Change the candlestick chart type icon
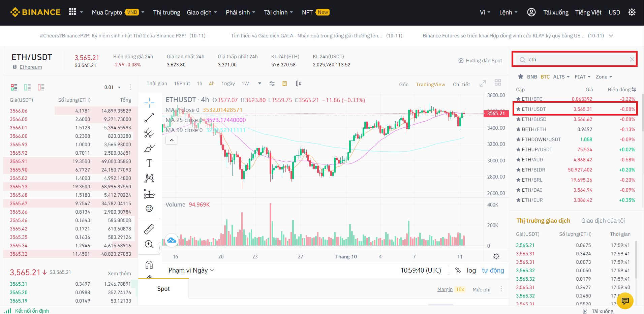644x314 pixels. [x=298, y=84]
